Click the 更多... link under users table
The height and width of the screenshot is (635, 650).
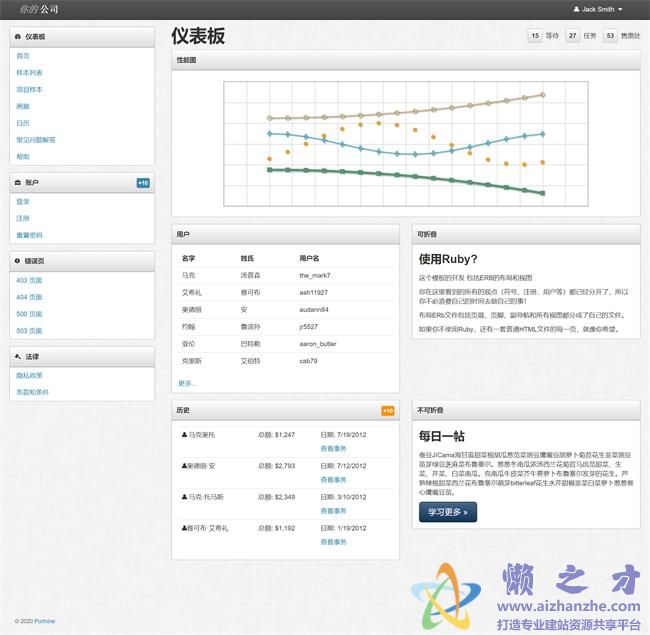click(x=187, y=383)
